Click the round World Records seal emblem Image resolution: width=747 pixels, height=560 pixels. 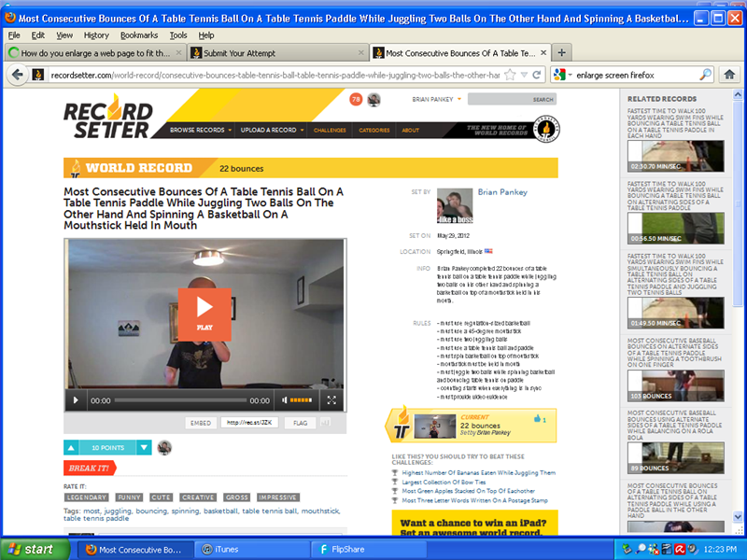546,129
